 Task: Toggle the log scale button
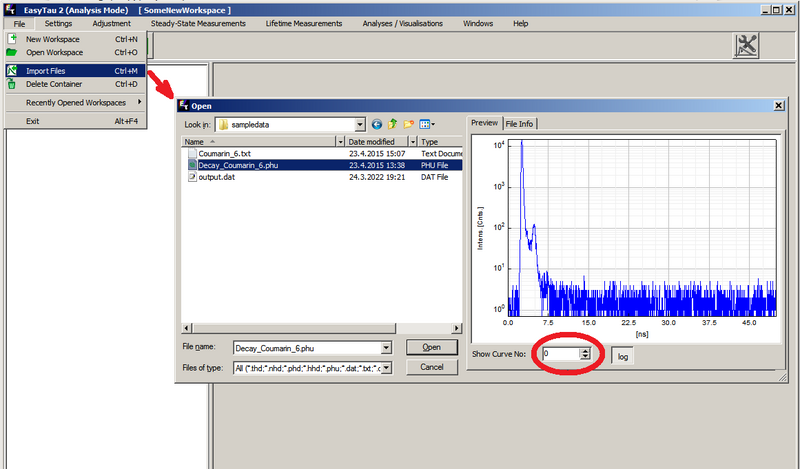pos(621,355)
